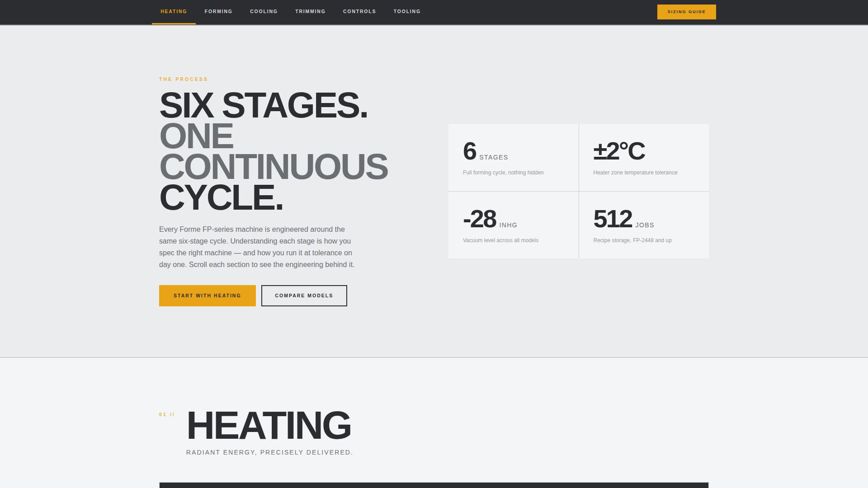868x488 pixels.
Task: Click the -28 INHG vacuum stat card
Action: (513, 225)
